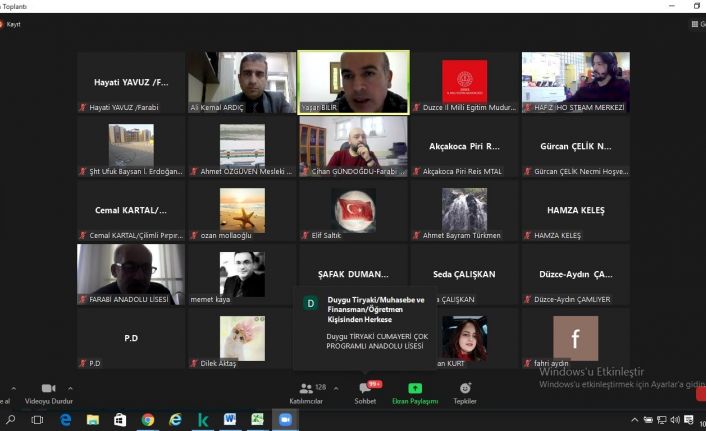This screenshot has height=431, width=706.
Task: Click the Videoyu Durdur camera icon
Action: tap(48, 388)
